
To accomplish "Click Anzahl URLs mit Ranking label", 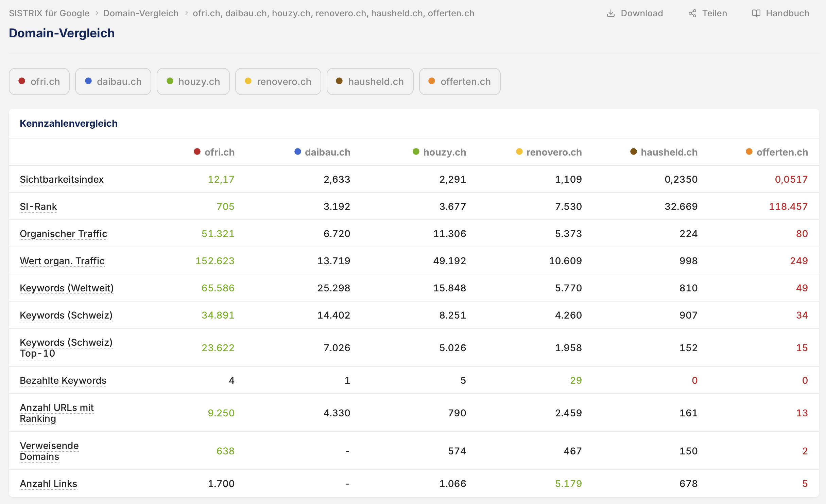I will 57,413.
